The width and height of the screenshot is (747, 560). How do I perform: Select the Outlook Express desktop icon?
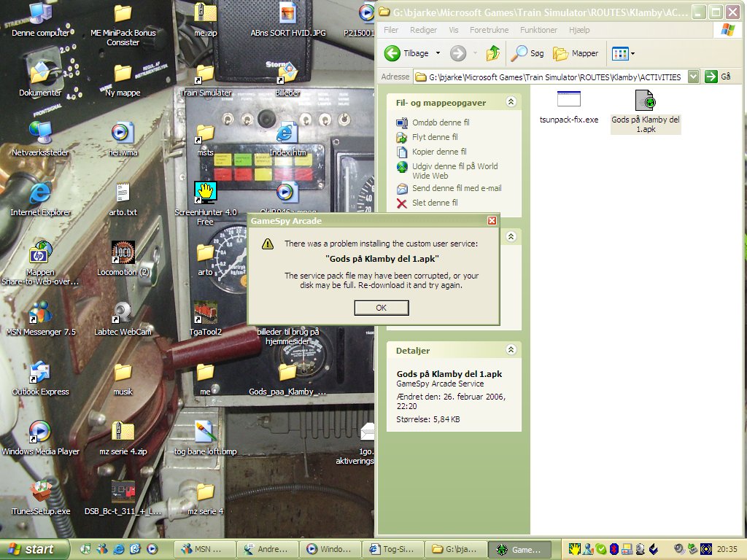pyautogui.click(x=41, y=379)
